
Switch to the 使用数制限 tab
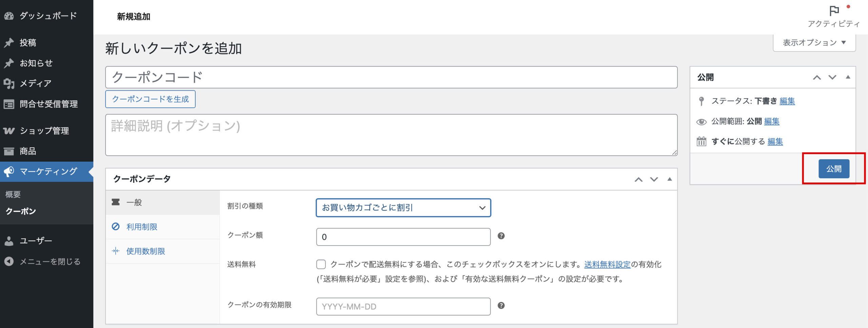(145, 251)
